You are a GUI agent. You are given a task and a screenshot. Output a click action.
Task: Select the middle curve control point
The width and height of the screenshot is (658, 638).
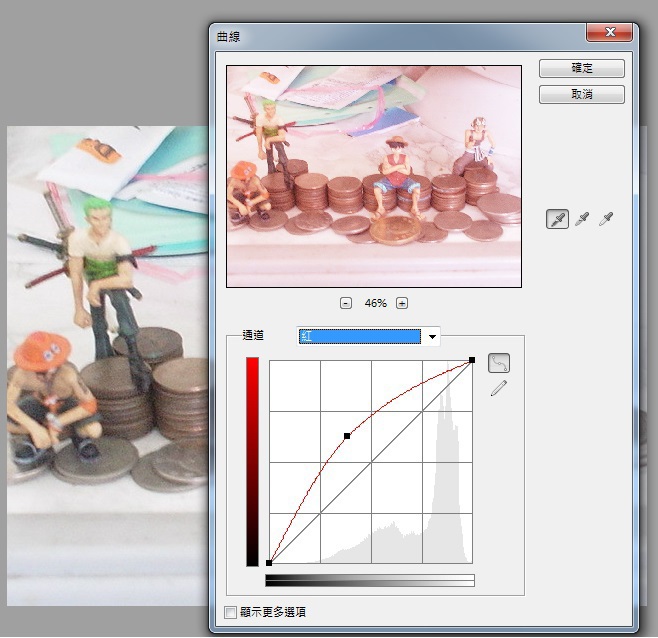click(347, 437)
